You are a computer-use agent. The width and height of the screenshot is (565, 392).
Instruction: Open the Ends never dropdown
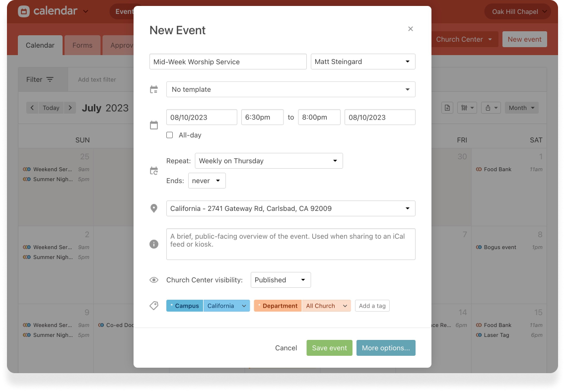(207, 181)
